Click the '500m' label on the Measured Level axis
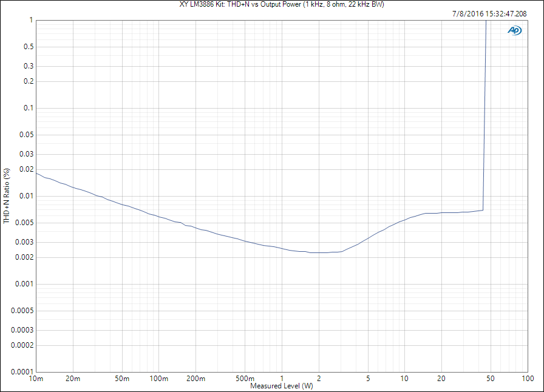The image size is (544, 392). click(245, 379)
